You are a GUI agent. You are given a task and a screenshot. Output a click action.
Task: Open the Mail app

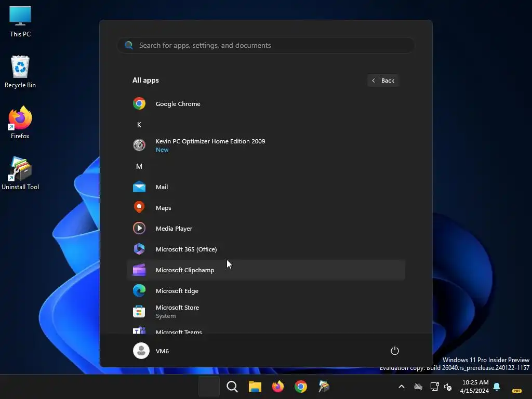[x=265, y=187]
